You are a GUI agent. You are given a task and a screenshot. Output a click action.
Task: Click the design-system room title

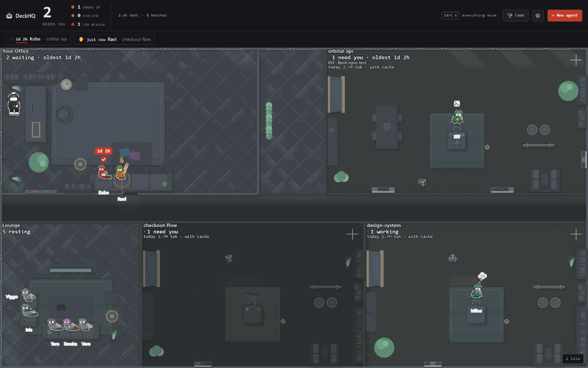[x=383, y=225]
